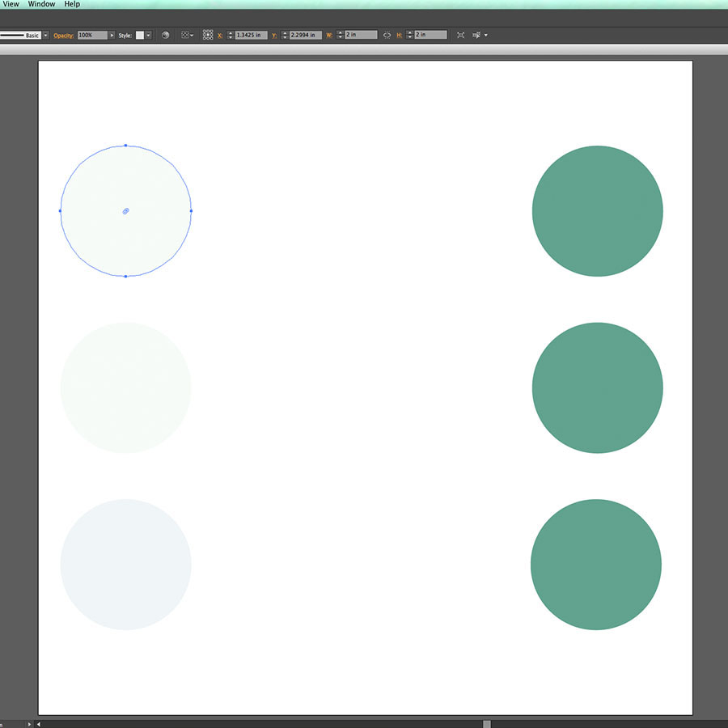Viewport: 728px width, 728px height.
Task: Click the graphic Style swatch
Action: click(140, 36)
